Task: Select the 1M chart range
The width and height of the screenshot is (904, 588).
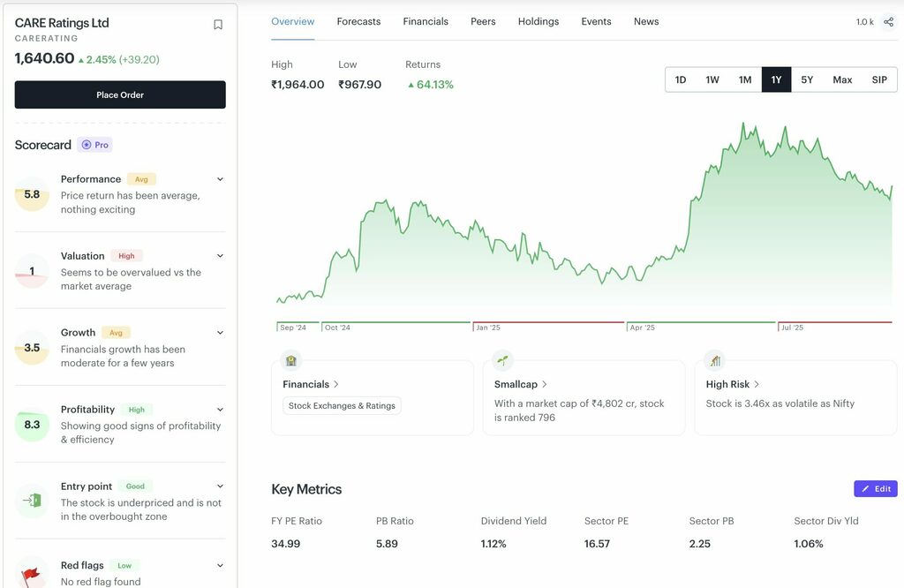Action: coord(745,79)
